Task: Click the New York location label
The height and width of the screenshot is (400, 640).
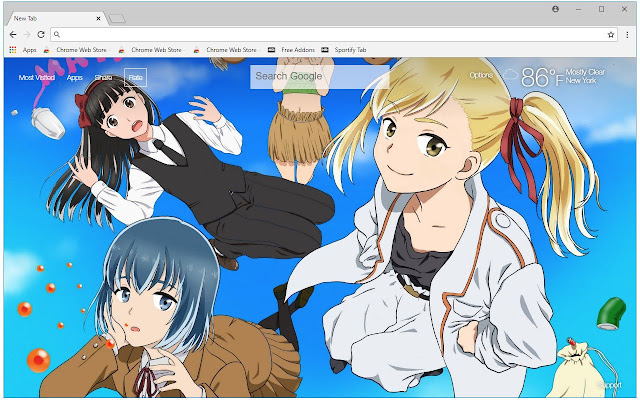Action: click(x=581, y=81)
